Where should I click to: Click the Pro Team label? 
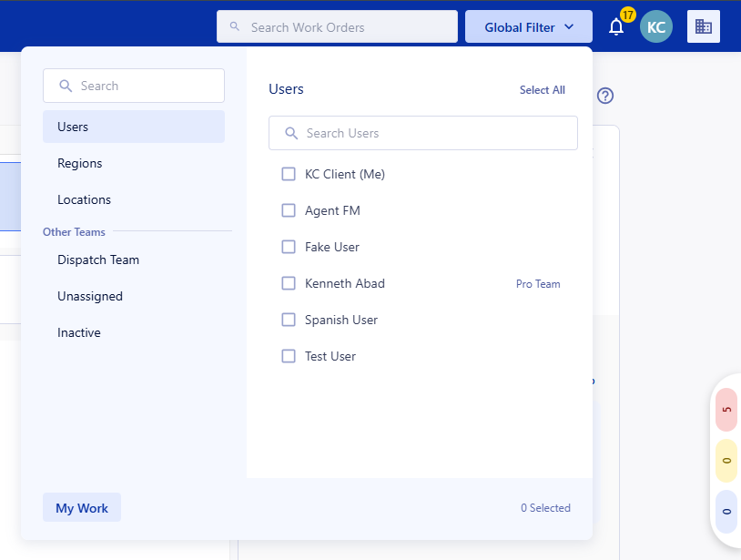(538, 283)
